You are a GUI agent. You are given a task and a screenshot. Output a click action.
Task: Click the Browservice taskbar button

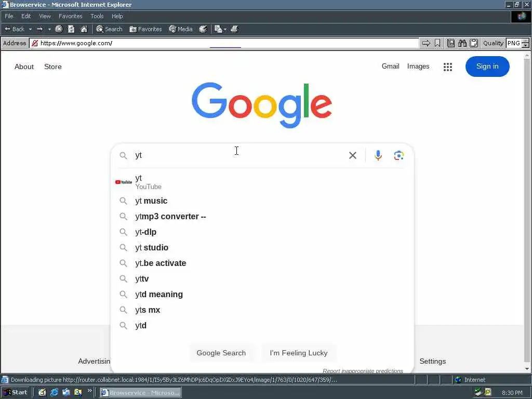(140, 393)
